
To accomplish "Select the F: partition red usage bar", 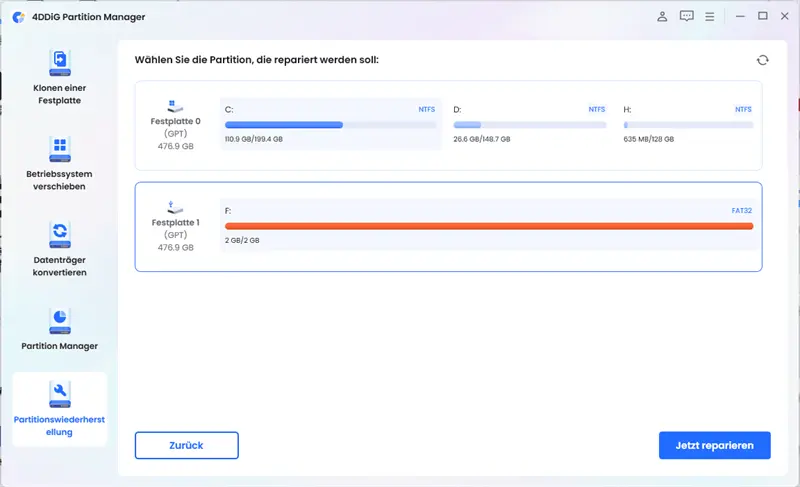I will click(x=489, y=226).
